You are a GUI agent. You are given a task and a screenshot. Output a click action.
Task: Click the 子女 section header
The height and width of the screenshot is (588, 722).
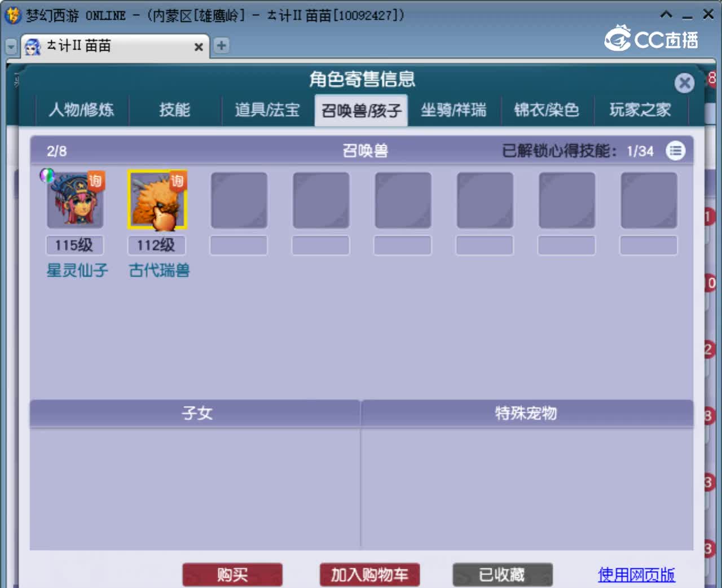[195, 413]
